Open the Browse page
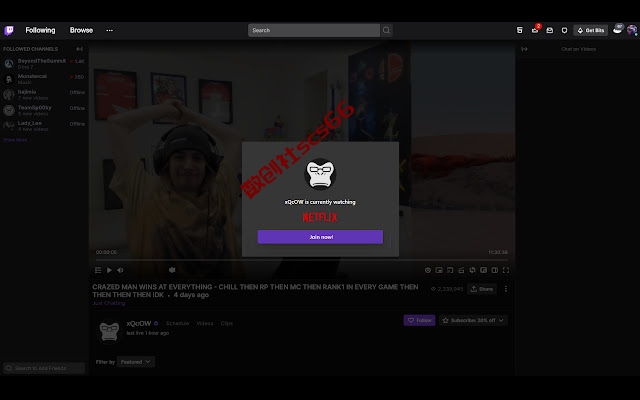The image size is (640, 400). [81, 30]
